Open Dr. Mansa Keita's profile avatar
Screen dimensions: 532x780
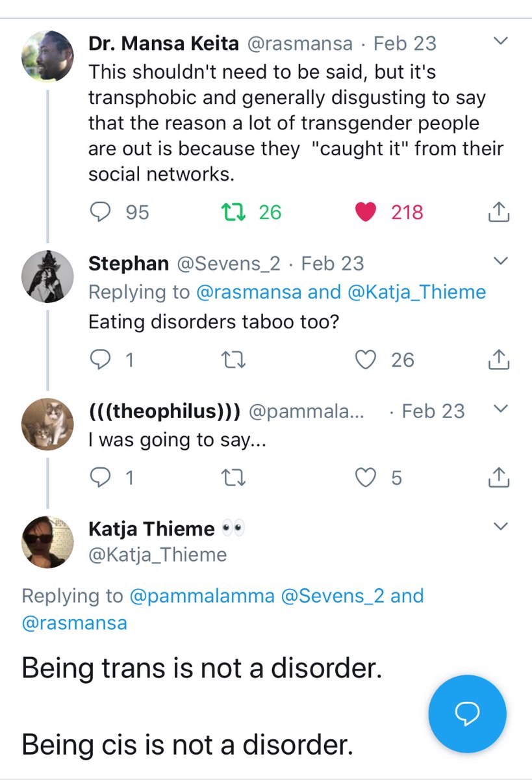click(47, 56)
